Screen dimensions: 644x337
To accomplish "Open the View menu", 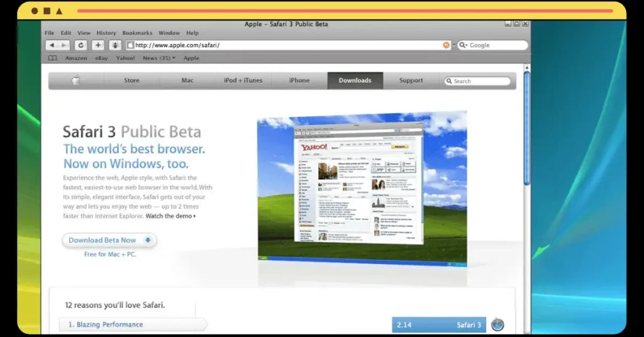I will click(84, 33).
